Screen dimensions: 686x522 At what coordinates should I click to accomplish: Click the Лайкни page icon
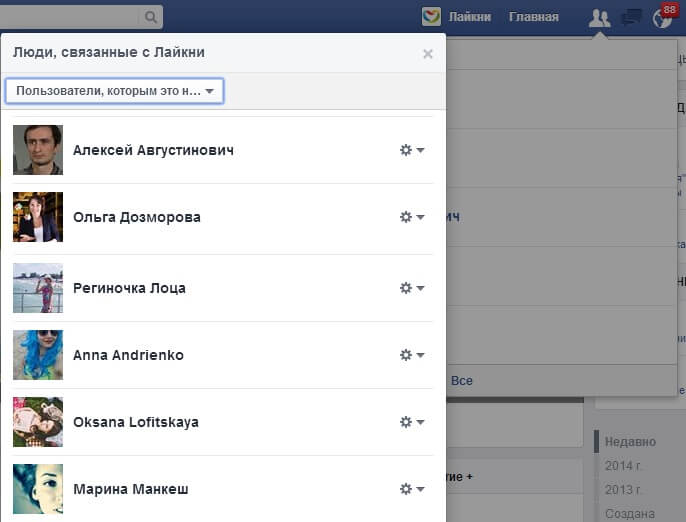coord(431,17)
